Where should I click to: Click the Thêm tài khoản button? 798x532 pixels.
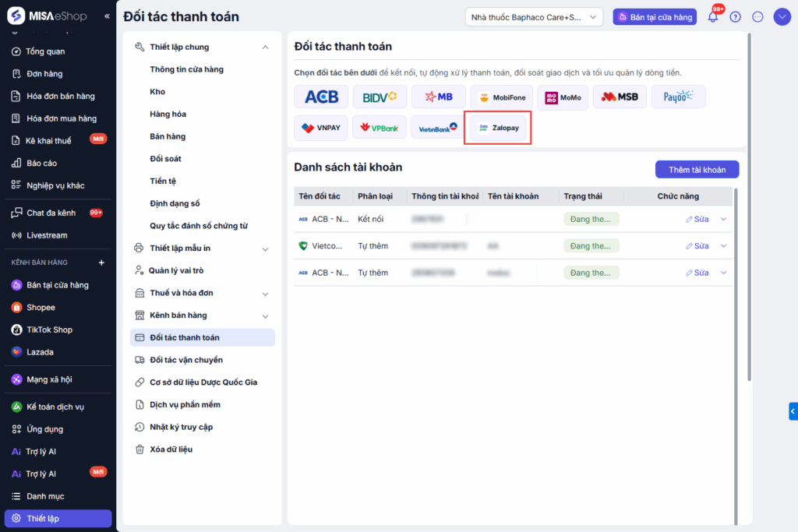697,170
